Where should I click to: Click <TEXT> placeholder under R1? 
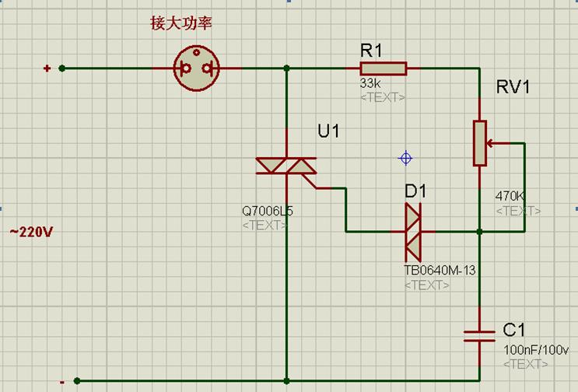coord(382,98)
